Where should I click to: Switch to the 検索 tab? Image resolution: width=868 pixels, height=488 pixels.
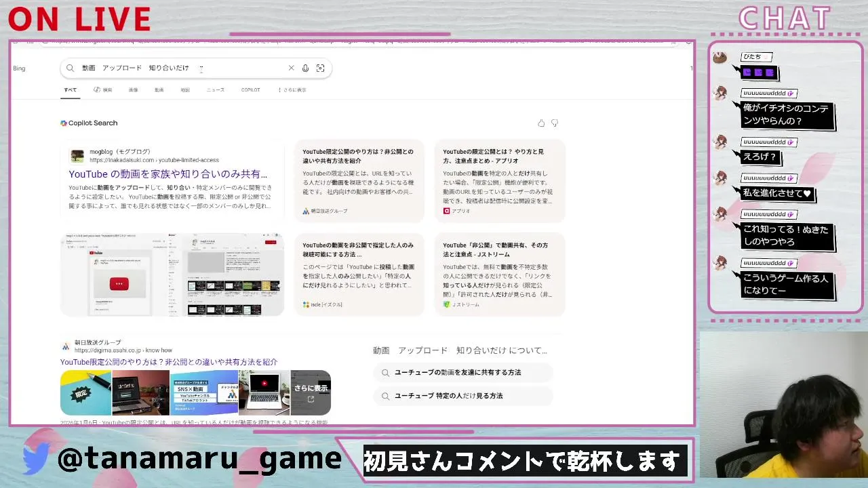(103, 90)
